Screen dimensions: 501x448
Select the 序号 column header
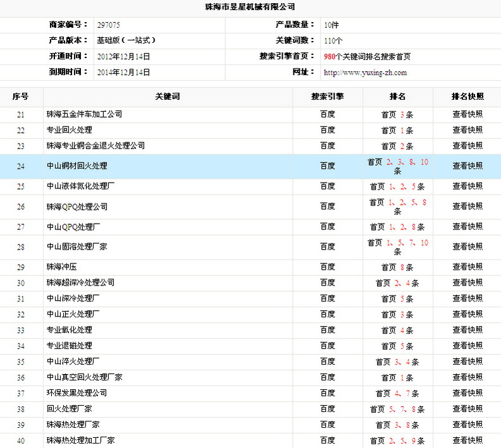pos(20,97)
